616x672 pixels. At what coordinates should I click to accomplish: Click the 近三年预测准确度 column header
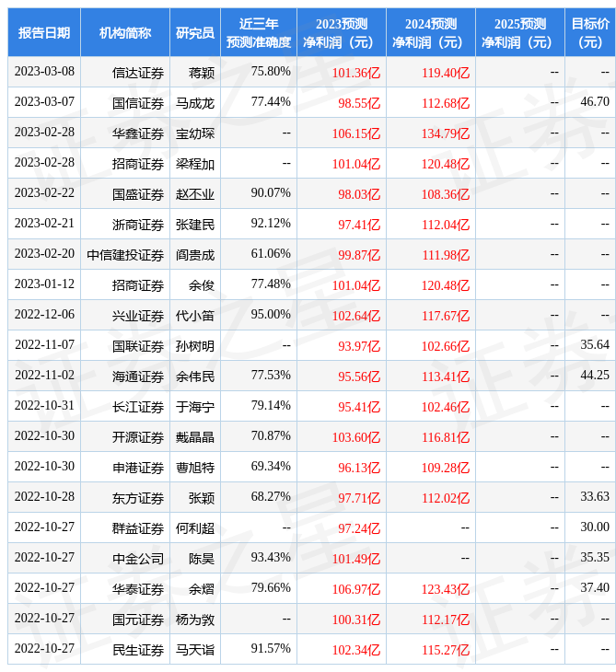tap(258, 32)
